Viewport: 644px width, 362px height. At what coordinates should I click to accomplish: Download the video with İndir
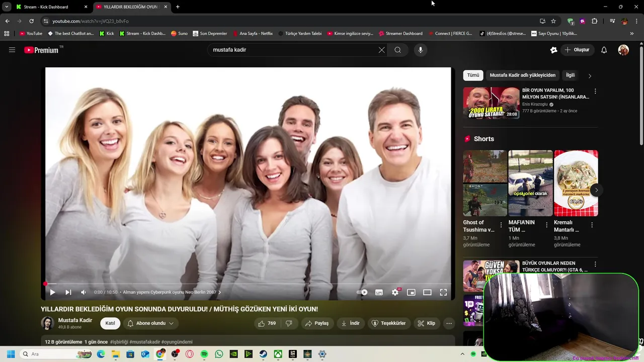point(350,323)
